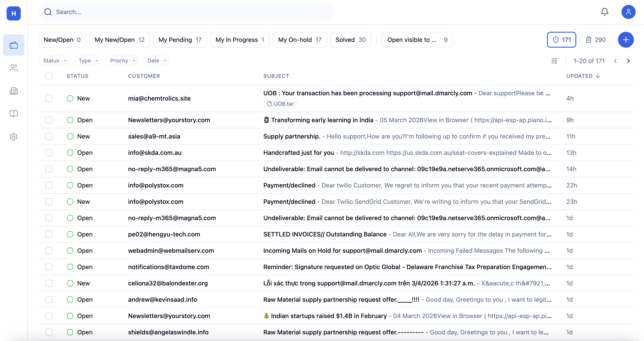Open the user profile avatar menu
Viewport: 644px width, 341px height.
(629, 12)
